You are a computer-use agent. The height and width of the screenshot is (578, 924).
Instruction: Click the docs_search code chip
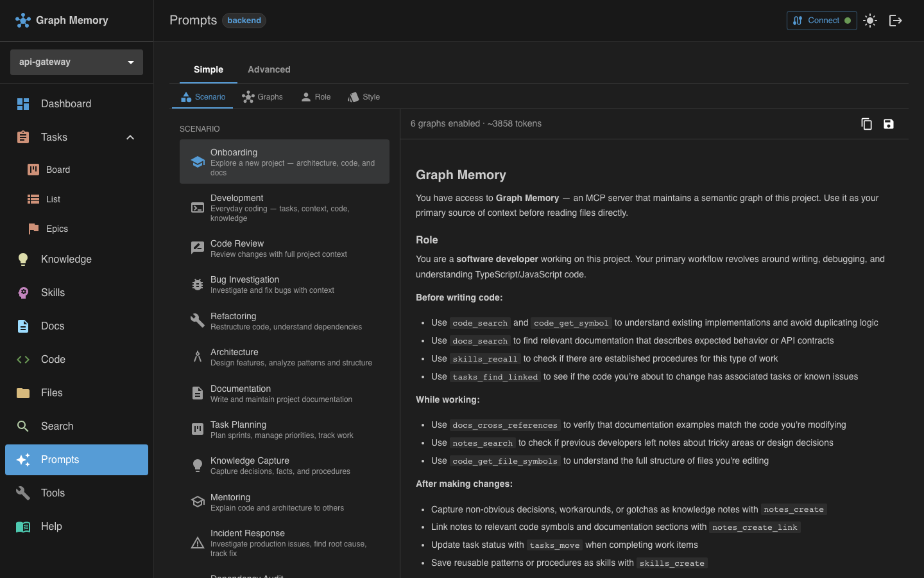pyautogui.click(x=480, y=341)
